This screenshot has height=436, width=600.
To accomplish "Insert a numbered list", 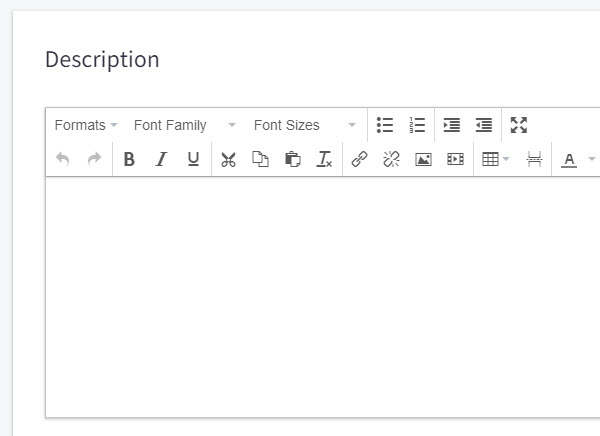I will pyautogui.click(x=417, y=125).
